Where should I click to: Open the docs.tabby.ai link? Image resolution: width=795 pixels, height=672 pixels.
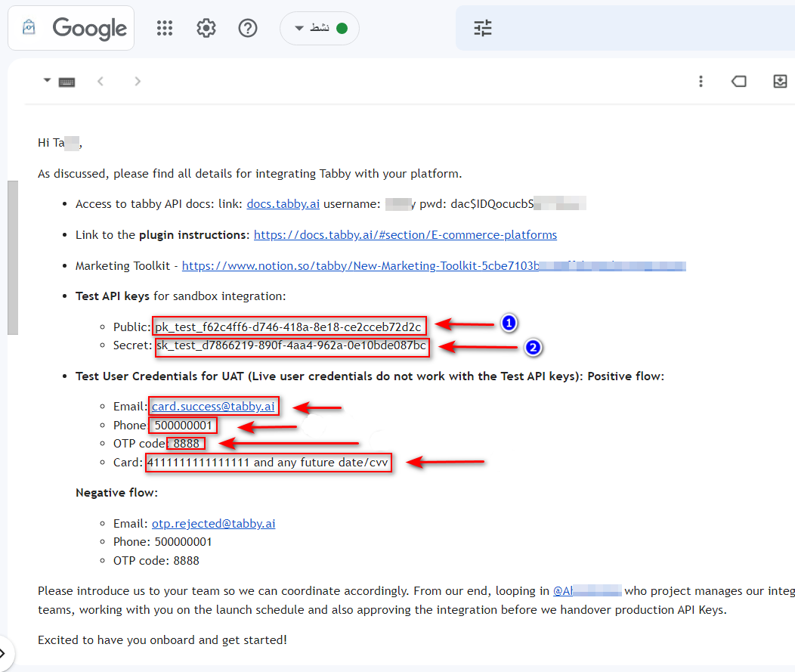tap(283, 204)
